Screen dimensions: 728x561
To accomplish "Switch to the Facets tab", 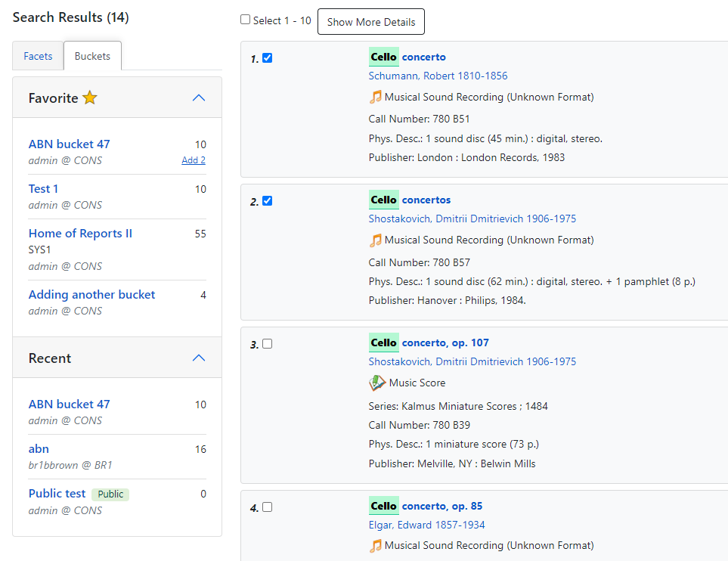I will pyautogui.click(x=37, y=55).
